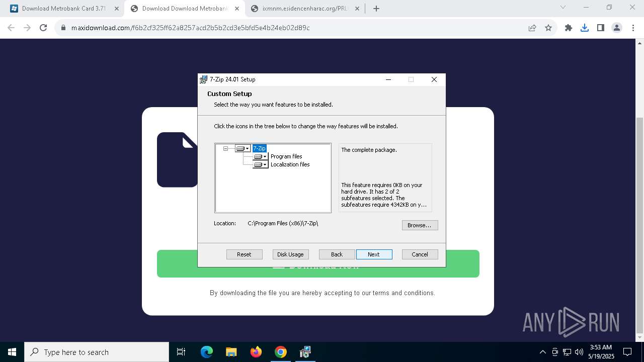
Task: Open Disk Usage in setup dialog
Action: coord(290,254)
